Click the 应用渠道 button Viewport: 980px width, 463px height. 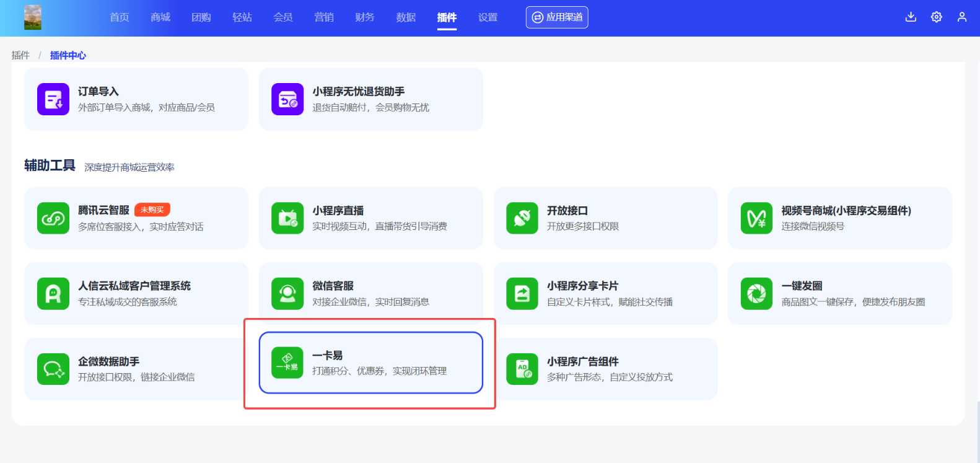pos(557,17)
